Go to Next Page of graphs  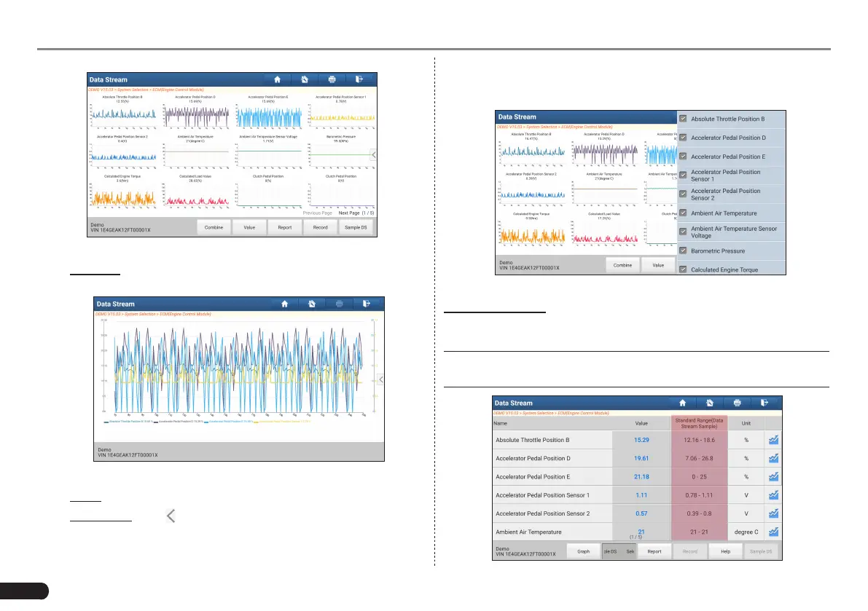(x=349, y=213)
